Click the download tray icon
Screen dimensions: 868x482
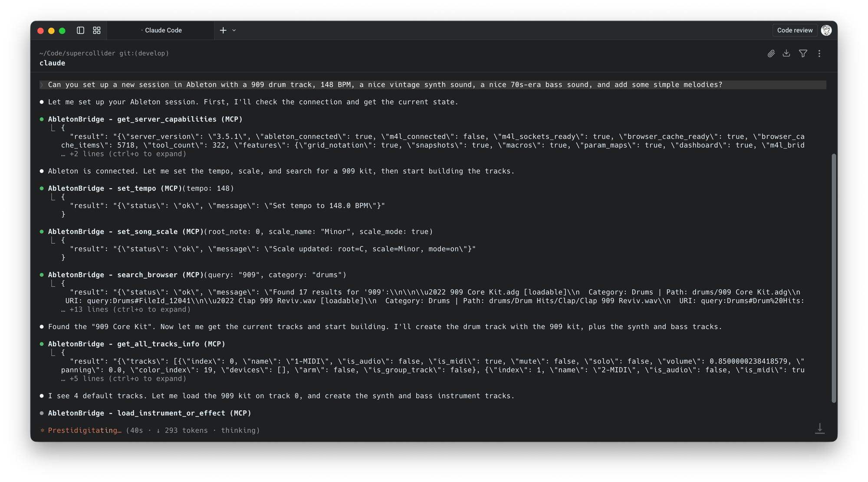pyautogui.click(x=786, y=53)
